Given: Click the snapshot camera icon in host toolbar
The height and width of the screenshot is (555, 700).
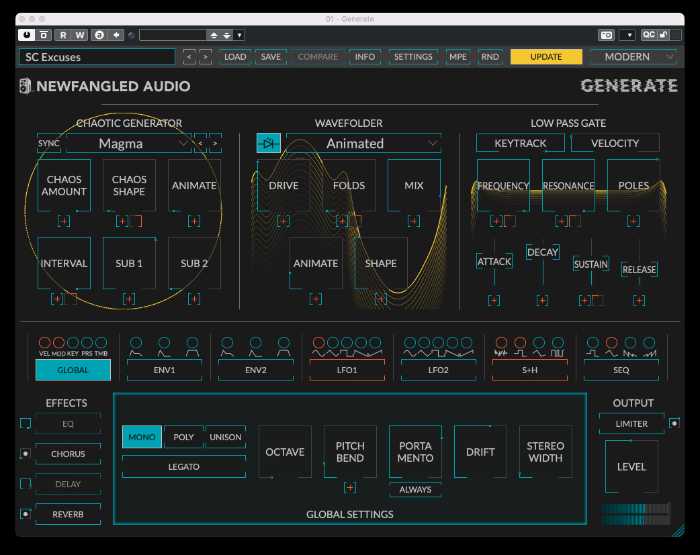Looking at the screenshot, I should tap(606, 35).
